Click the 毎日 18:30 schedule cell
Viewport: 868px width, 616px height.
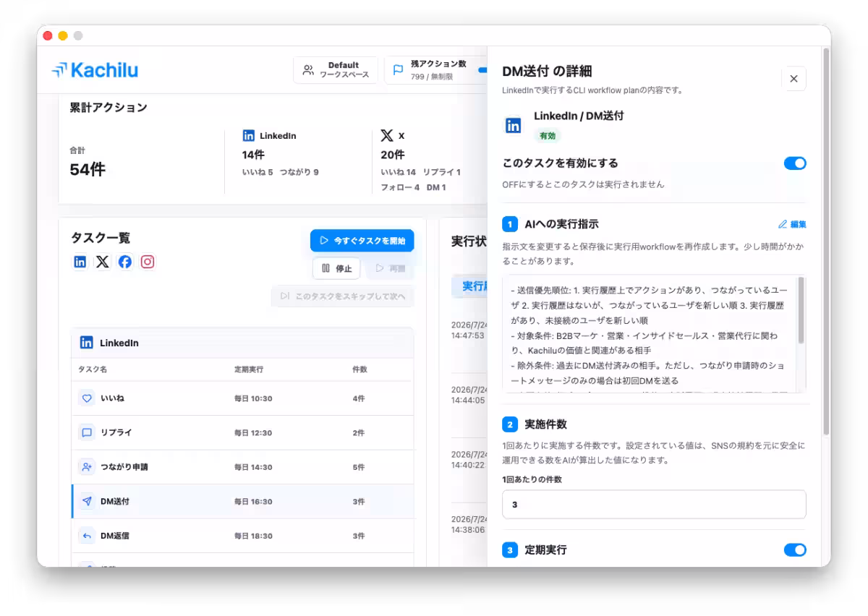(253, 536)
